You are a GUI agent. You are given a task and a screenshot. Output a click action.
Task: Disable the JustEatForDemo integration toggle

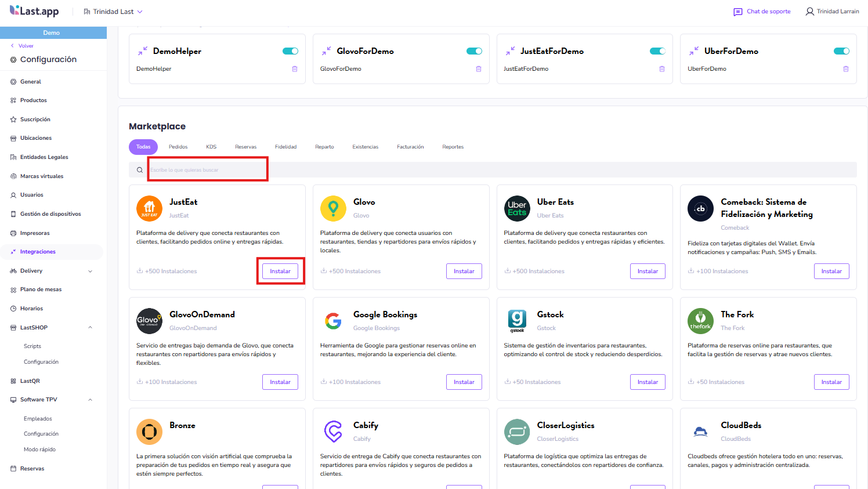coord(657,51)
